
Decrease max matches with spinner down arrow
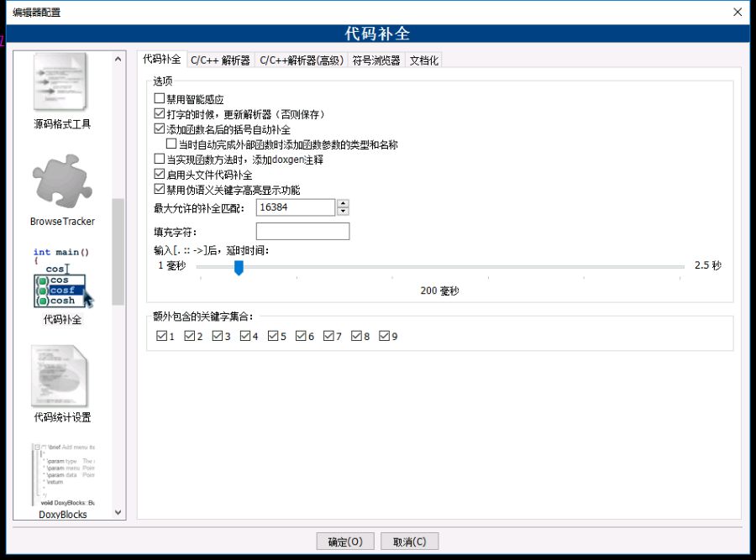(343, 211)
